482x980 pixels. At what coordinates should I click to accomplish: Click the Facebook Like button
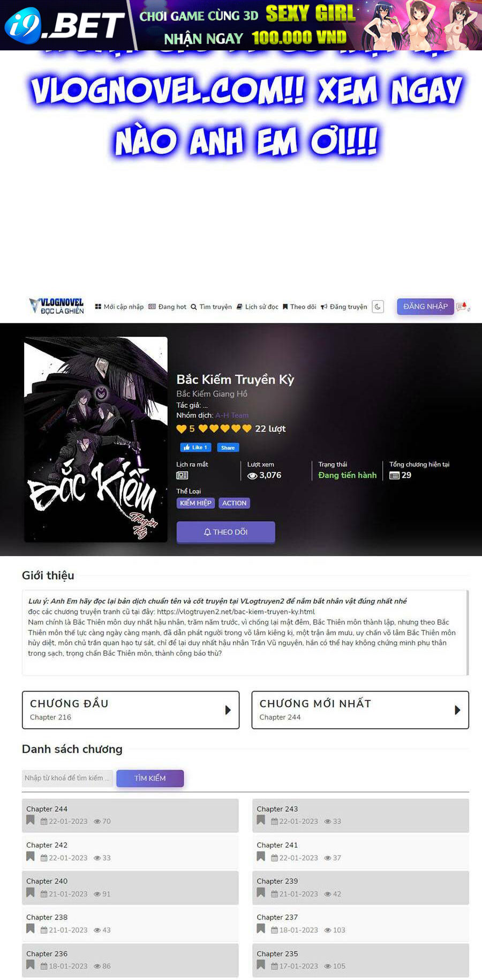pyautogui.click(x=195, y=447)
